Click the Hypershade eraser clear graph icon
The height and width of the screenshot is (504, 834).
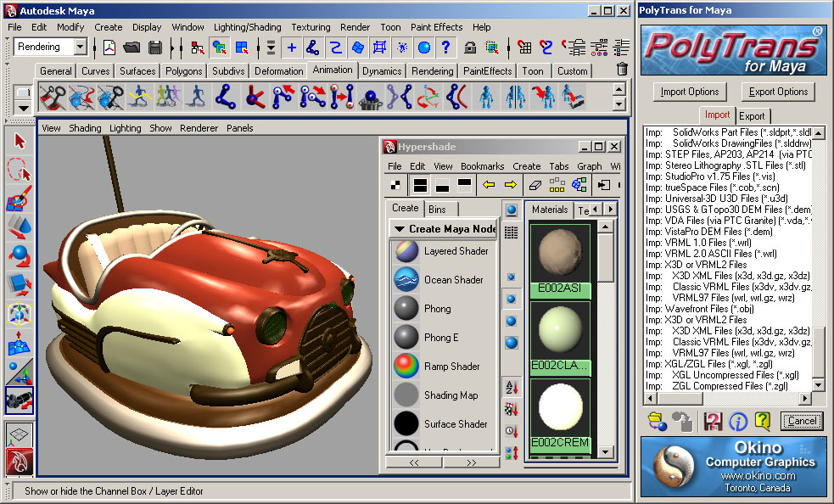(535, 185)
